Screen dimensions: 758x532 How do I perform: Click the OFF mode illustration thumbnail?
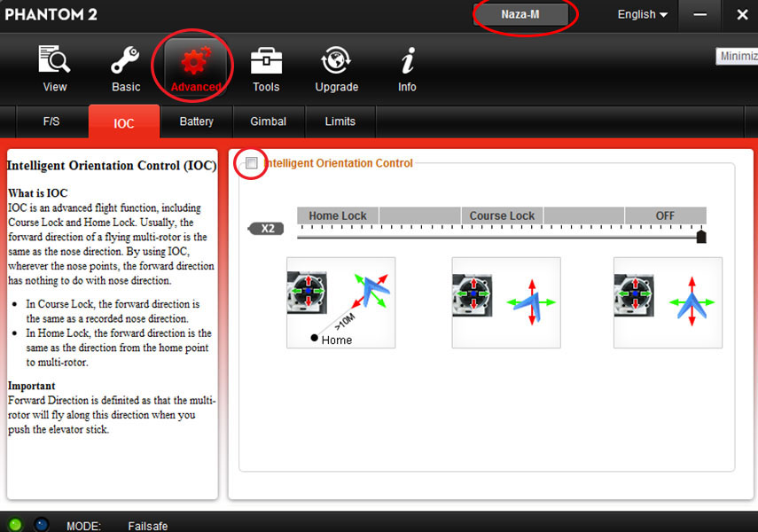(x=668, y=302)
